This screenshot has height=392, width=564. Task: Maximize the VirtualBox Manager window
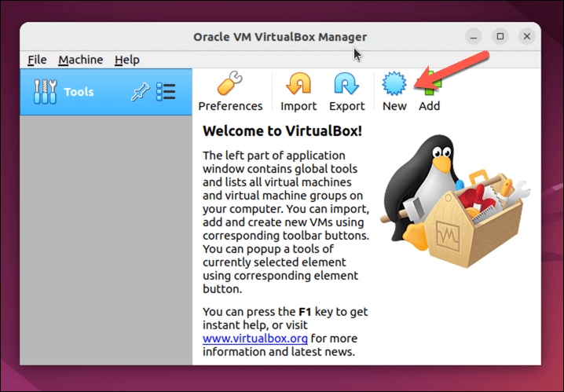click(x=500, y=36)
